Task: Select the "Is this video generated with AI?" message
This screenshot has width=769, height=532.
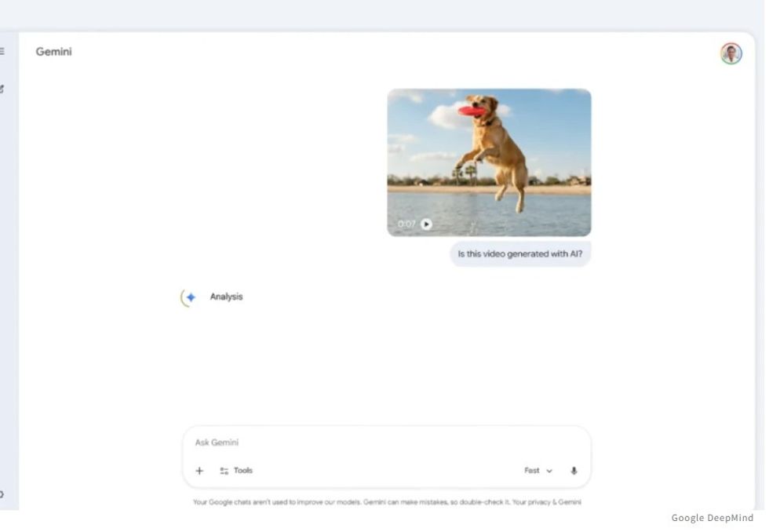Action: pos(519,254)
